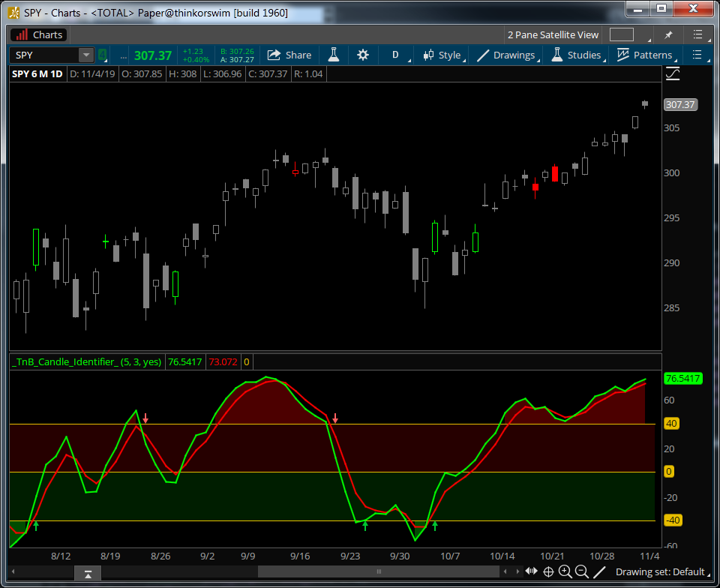Click the 10/21 date label on time axis
The width and height of the screenshot is (720, 588).
click(x=553, y=556)
